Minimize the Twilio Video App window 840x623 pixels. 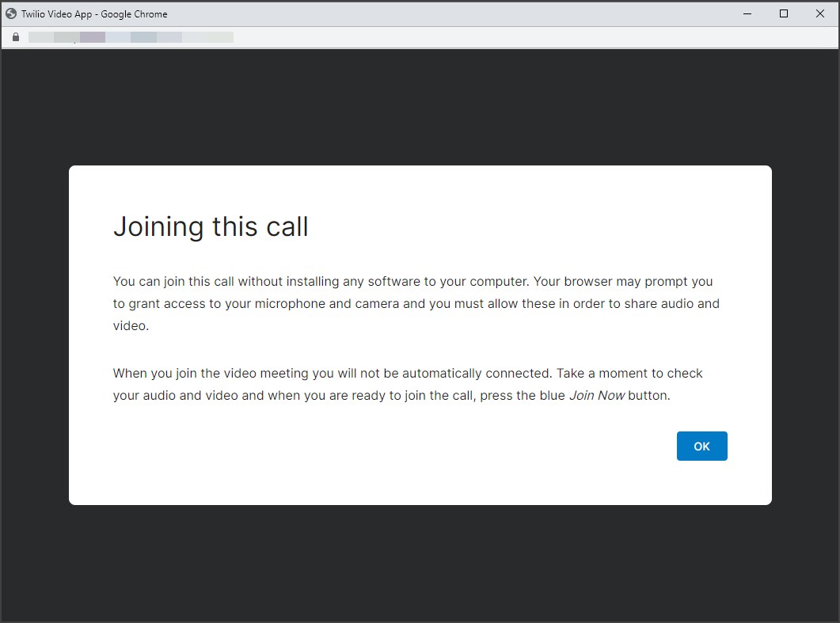(747, 13)
